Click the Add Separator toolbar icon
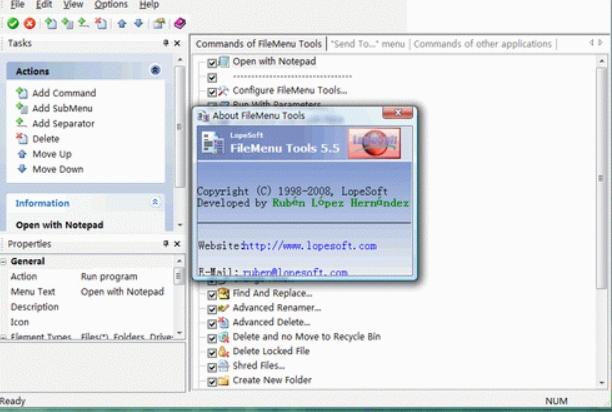The width and height of the screenshot is (612, 412). click(x=84, y=23)
